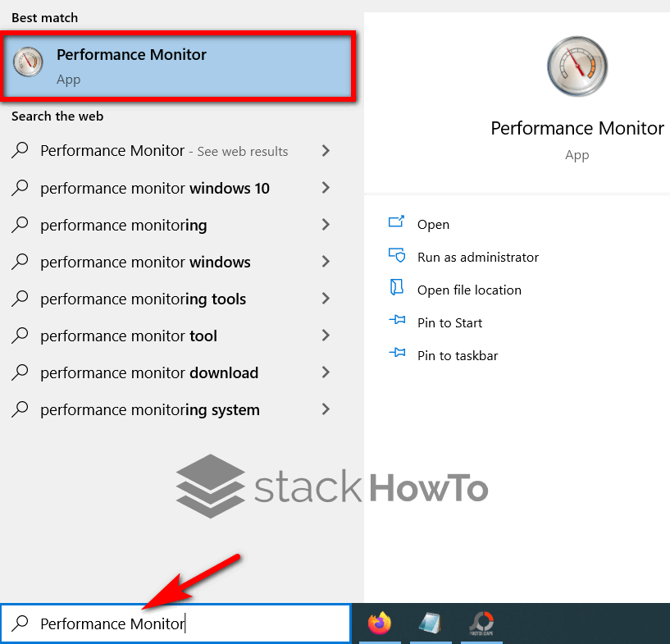
Task: Open the Performance Monitor file location
Action: coord(469,289)
